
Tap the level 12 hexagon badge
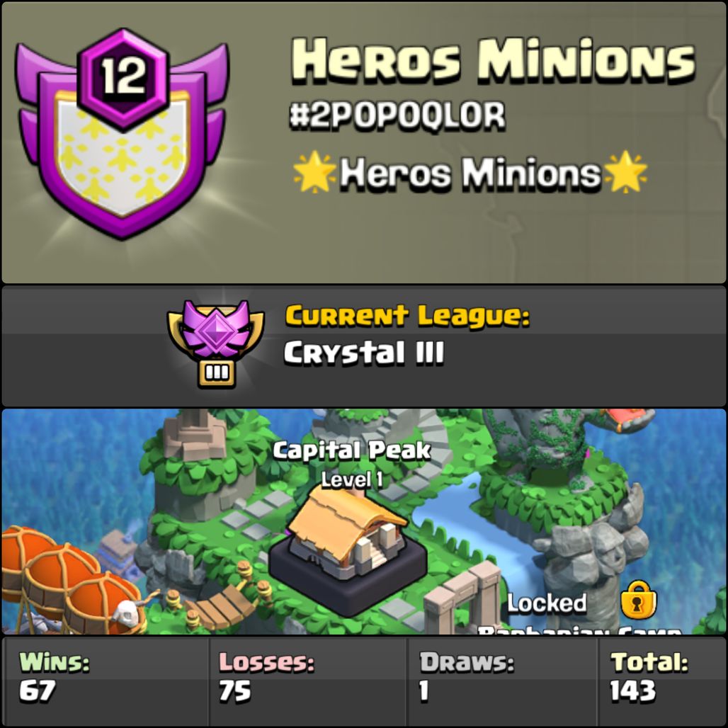pyautogui.click(x=123, y=76)
